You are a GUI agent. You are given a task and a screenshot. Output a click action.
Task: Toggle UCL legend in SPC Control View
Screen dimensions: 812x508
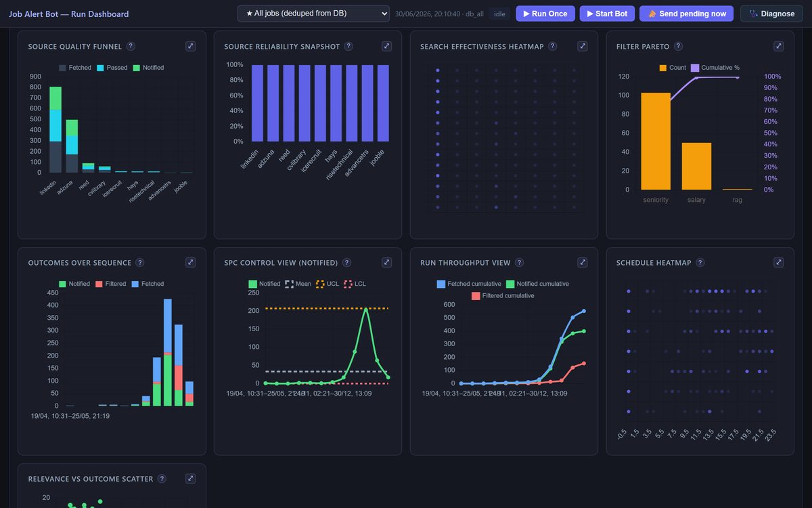coord(328,284)
